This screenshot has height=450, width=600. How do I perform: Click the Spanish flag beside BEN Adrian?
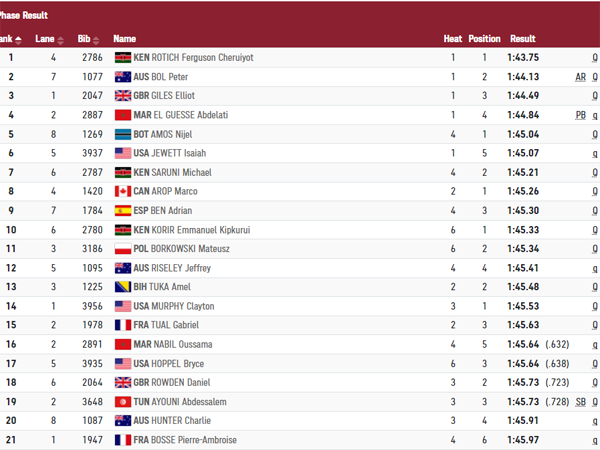(124, 211)
